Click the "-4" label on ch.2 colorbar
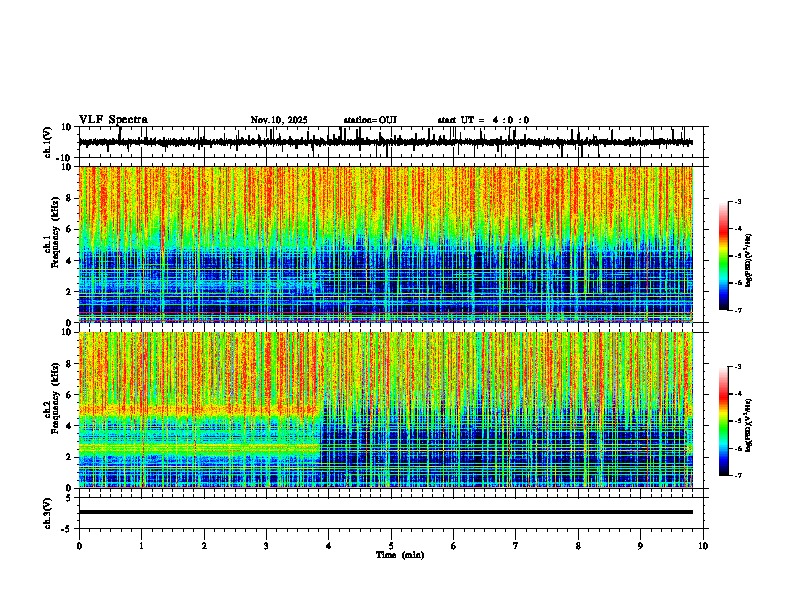 [x=737, y=394]
